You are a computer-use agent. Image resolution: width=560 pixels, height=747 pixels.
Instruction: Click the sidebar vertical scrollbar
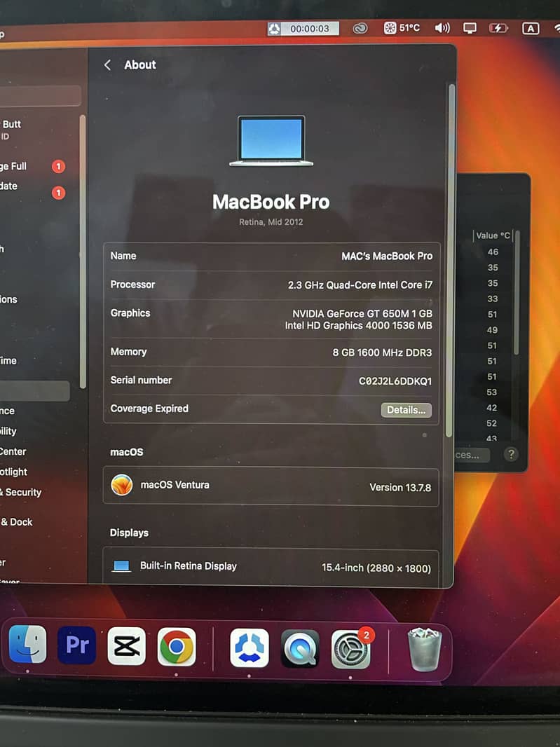coord(83,252)
